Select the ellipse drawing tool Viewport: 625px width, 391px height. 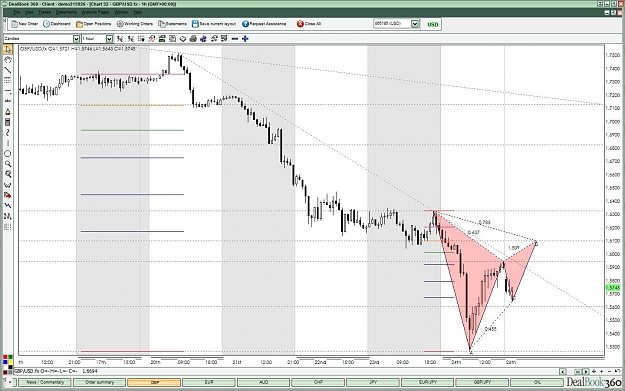click(x=8, y=154)
